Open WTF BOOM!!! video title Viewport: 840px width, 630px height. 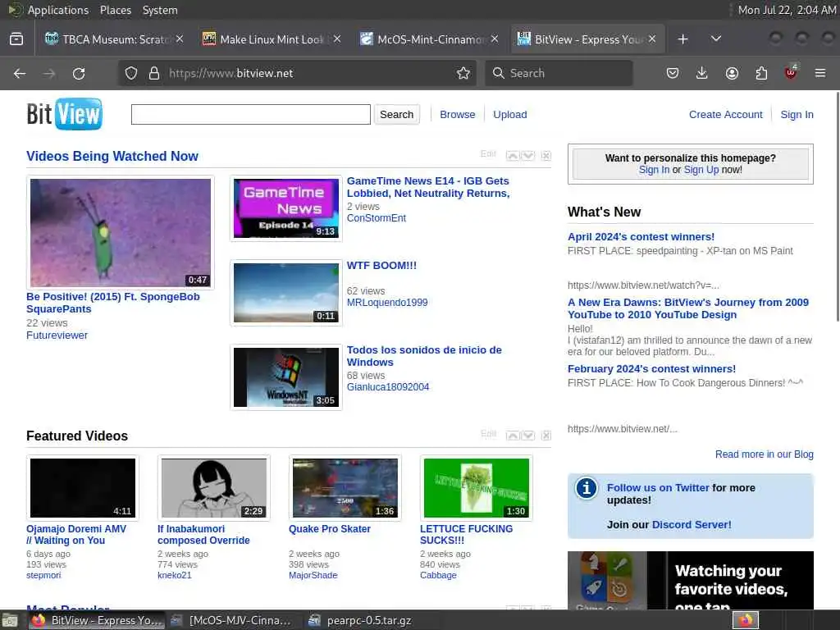(381, 265)
